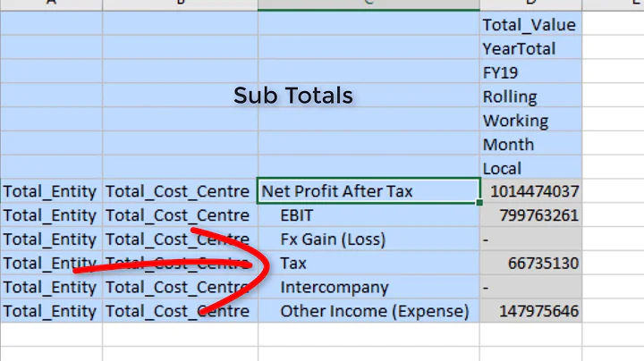Select the Total_Value cell
The height and width of the screenshot is (361, 644).
click(x=530, y=23)
